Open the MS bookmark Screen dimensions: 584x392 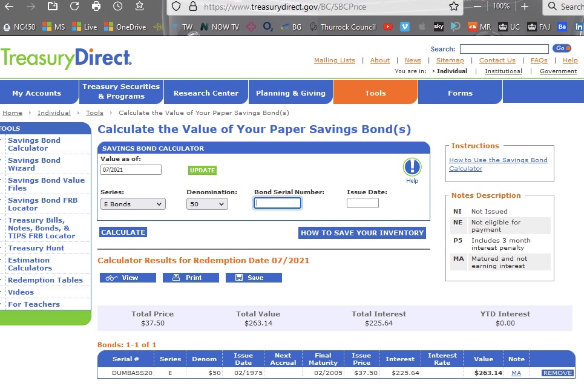pos(54,27)
